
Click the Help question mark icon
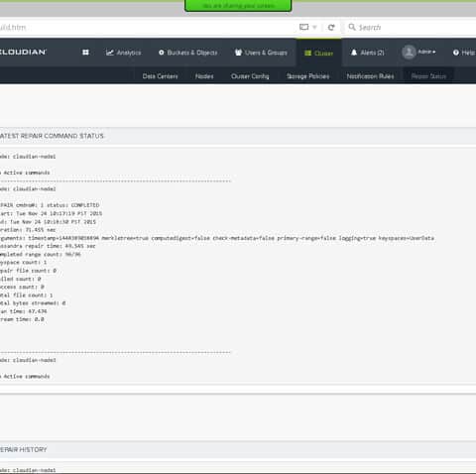coord(456,53)
